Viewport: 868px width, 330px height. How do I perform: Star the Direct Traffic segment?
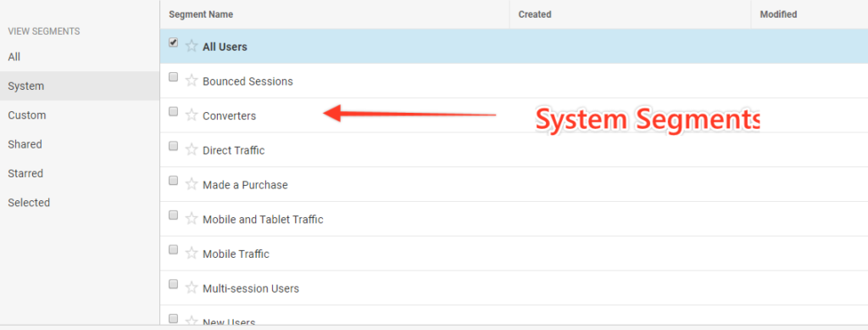point(192,150)
